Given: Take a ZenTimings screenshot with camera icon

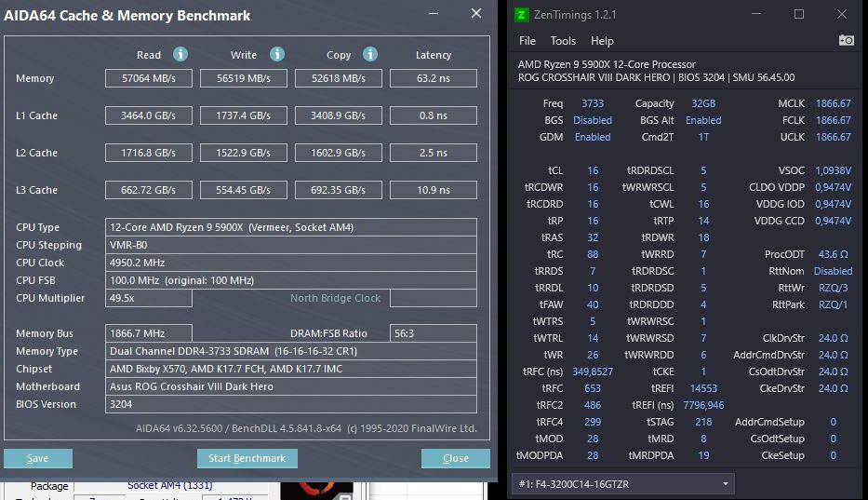Looking at the screenshot, I should (846, 40).
